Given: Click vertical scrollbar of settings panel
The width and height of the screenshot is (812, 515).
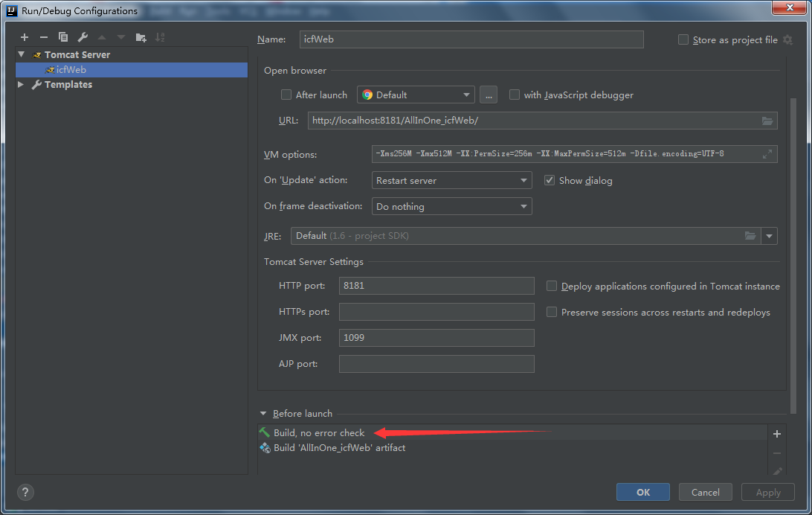Looking at the screenshot, I should (x=793, y=255).
